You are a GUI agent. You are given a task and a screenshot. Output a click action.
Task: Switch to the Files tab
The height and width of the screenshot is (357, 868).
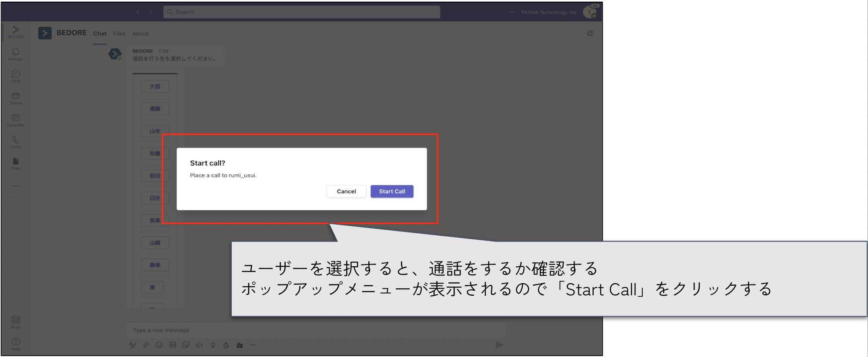(119, 33)
